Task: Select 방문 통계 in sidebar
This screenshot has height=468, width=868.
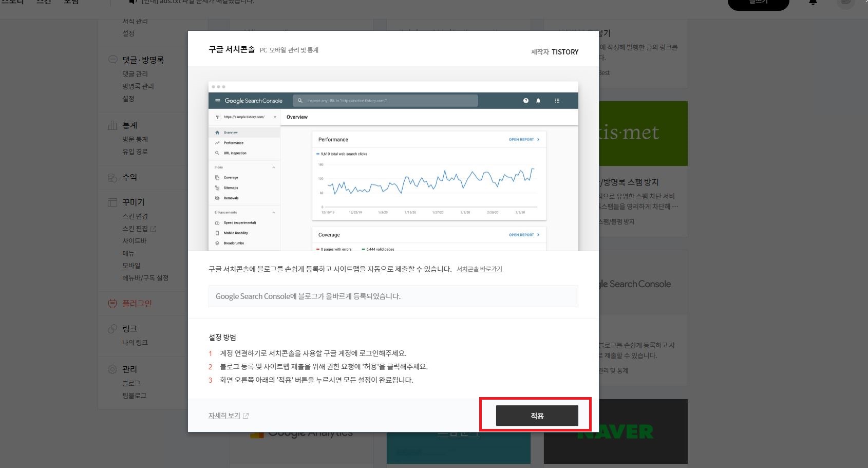Action: tap(135, 139)
